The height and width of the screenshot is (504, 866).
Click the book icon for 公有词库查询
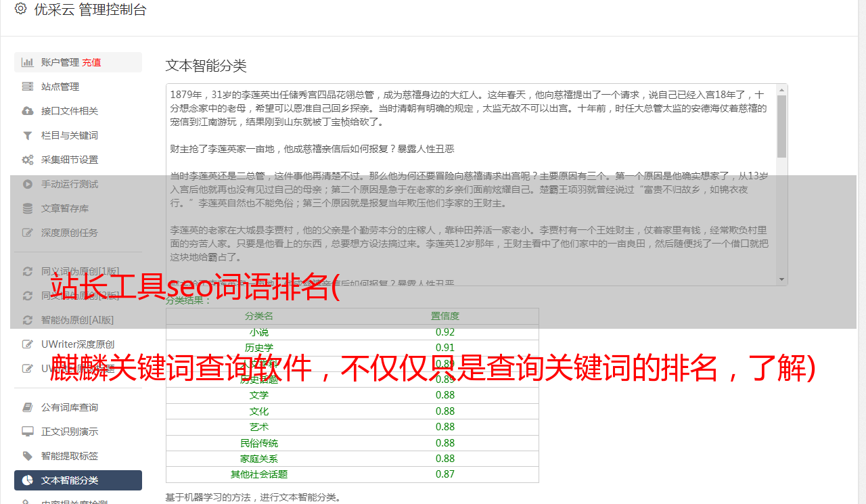27,407
